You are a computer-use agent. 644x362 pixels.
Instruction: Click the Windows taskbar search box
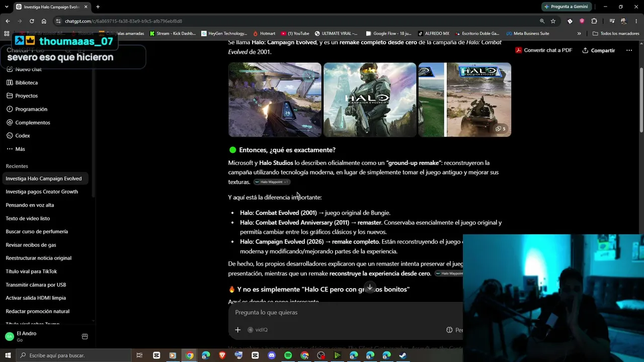coord(74,355)
